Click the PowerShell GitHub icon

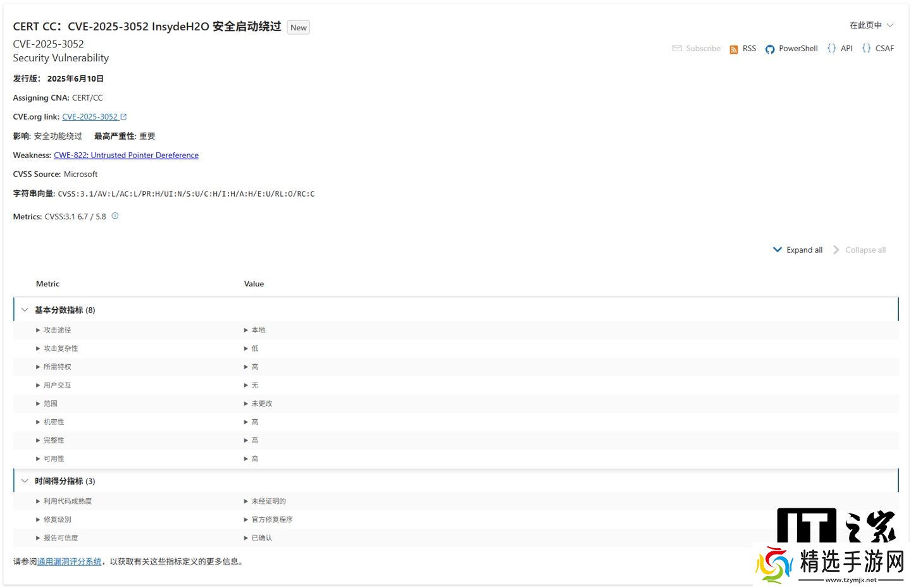(769, 49)
